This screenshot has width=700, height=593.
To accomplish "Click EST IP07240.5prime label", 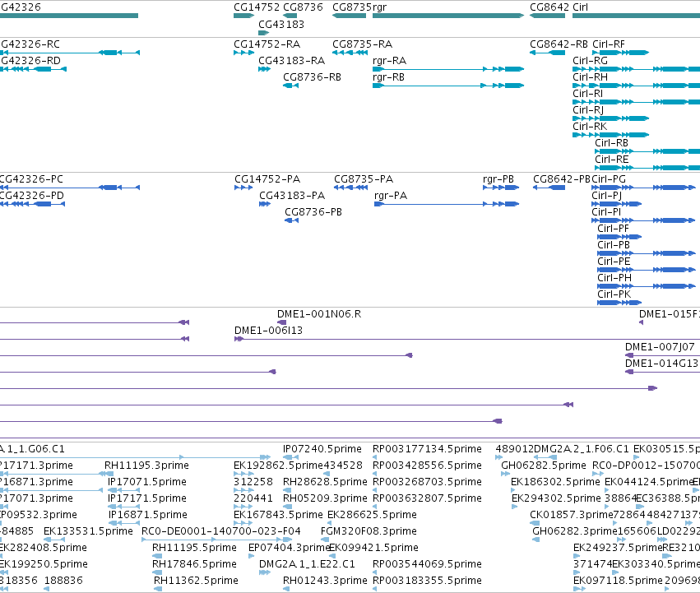I will point(322,449).
